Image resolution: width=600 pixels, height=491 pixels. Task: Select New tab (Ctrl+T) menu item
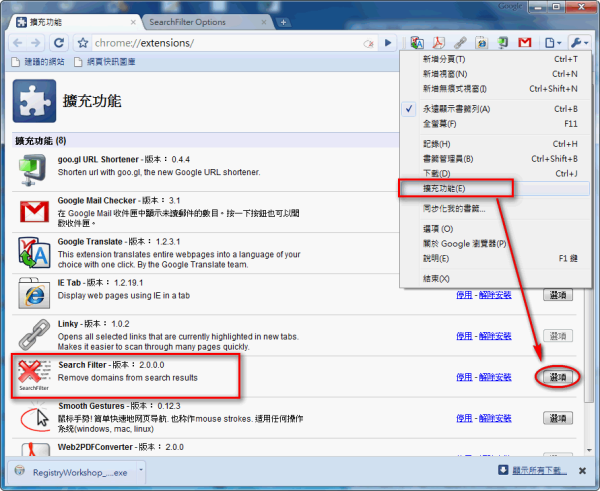click(x=496, y=59)
